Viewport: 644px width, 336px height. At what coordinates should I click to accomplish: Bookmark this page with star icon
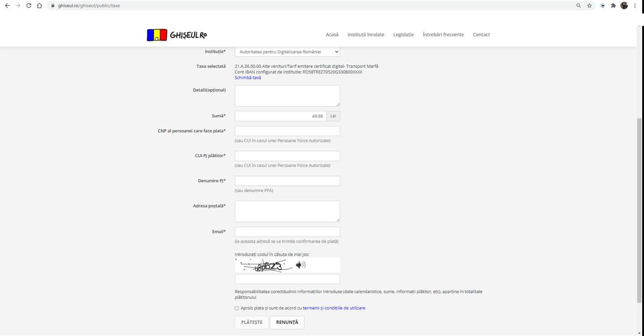click(x=589, y=6)
